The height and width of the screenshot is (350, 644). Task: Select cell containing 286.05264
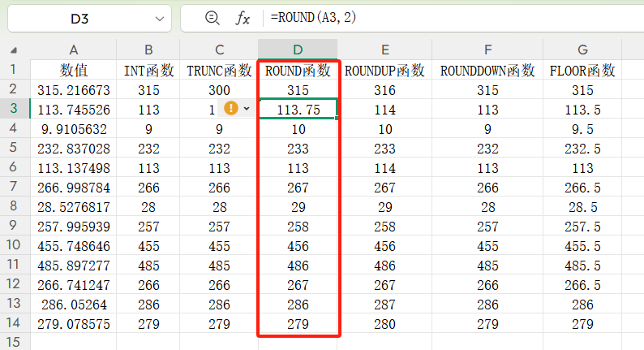(x=74, y=305)
